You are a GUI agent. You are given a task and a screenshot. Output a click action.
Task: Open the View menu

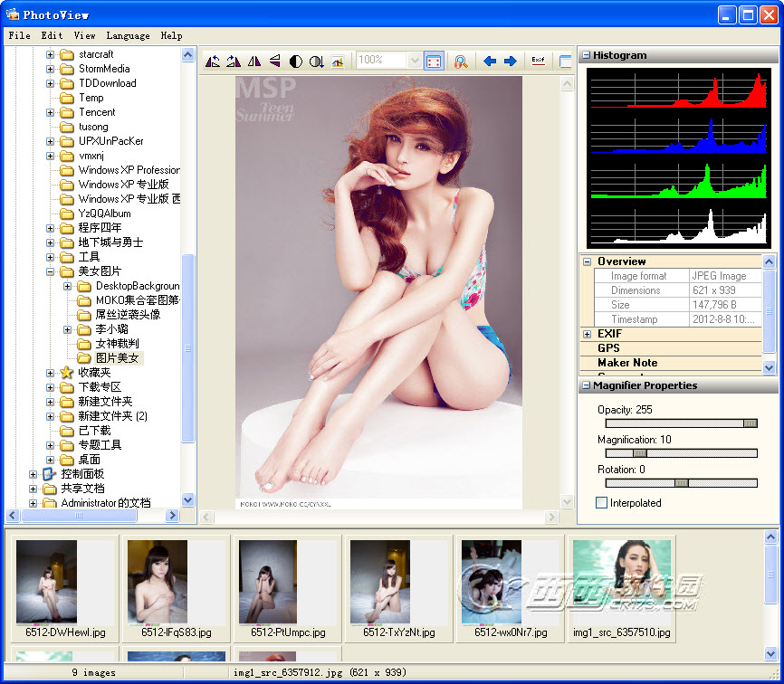coord(84,35)
